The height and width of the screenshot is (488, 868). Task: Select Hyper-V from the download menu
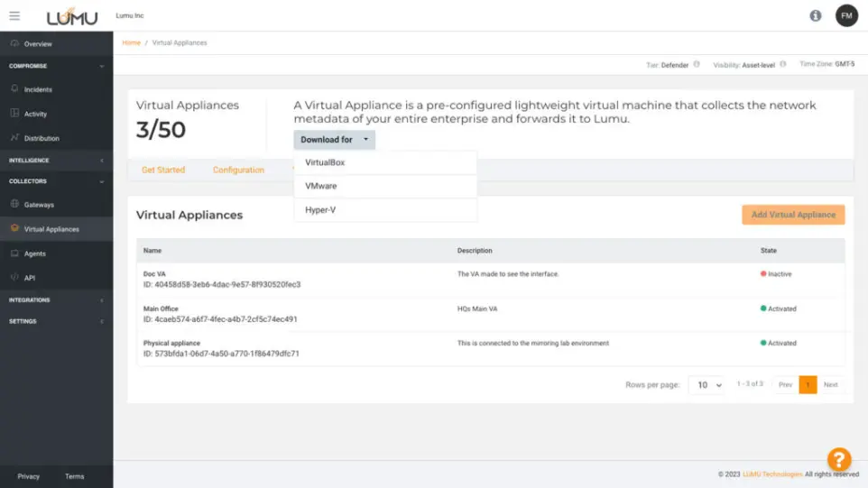click(320, 210)
